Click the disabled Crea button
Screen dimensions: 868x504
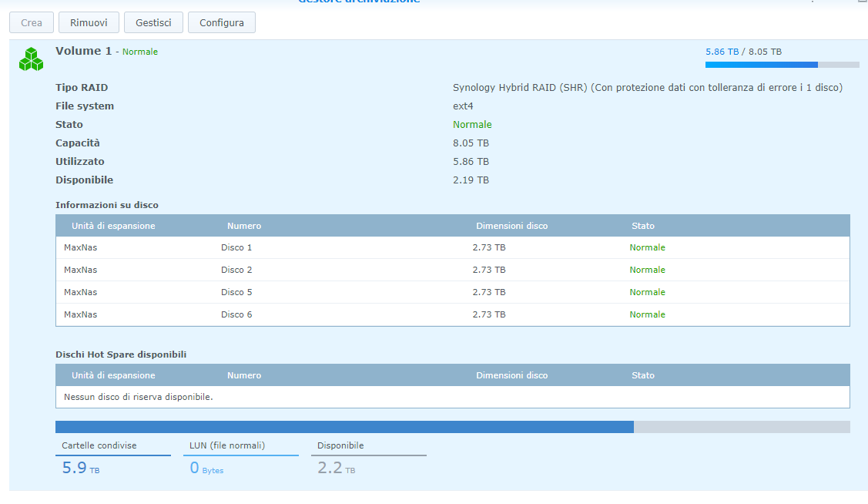(32, 22)
